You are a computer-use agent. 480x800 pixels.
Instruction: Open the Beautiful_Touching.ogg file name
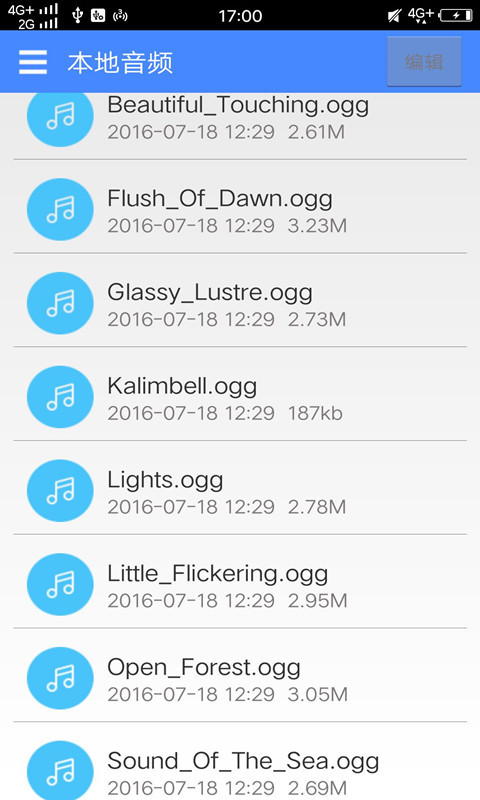tap(238, 106)
